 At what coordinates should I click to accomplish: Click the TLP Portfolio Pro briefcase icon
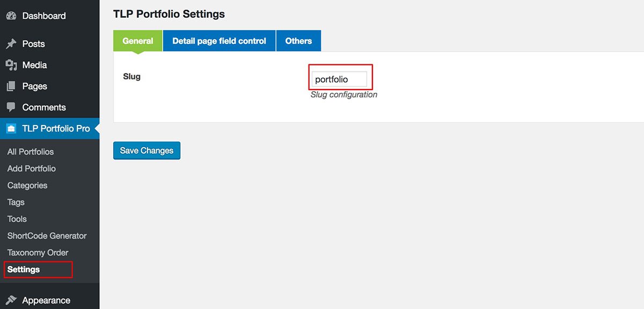[x=11, y=129]
